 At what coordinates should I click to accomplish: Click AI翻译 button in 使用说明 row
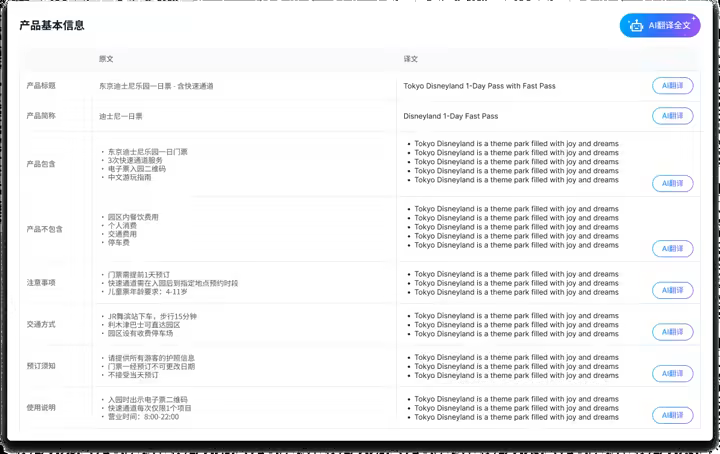pyautogui.click(x=673, y=415)
